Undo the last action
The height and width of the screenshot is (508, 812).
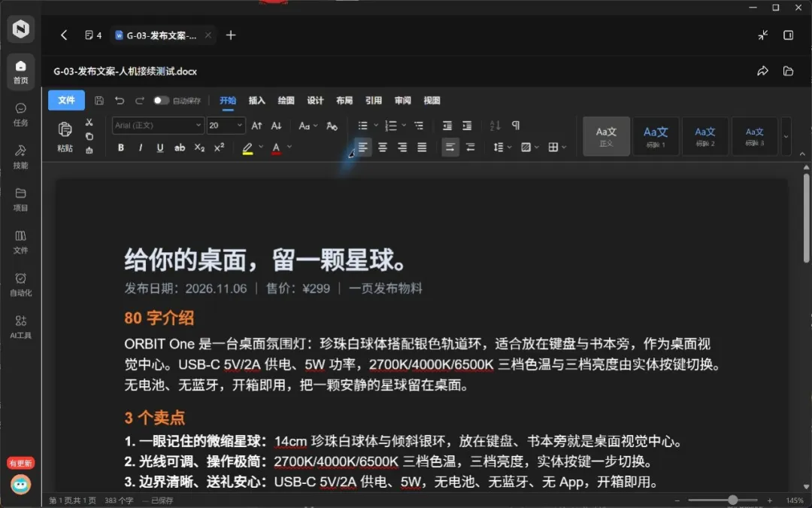tap(120, 101)
